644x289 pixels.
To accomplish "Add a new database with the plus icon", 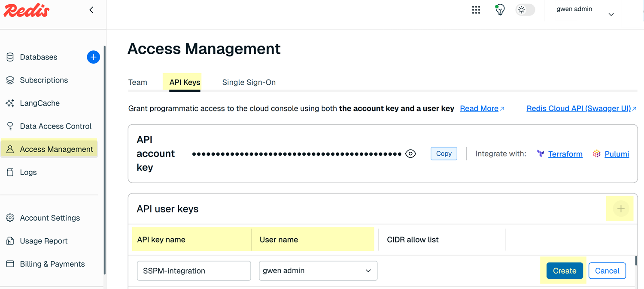I will [93, 57].
